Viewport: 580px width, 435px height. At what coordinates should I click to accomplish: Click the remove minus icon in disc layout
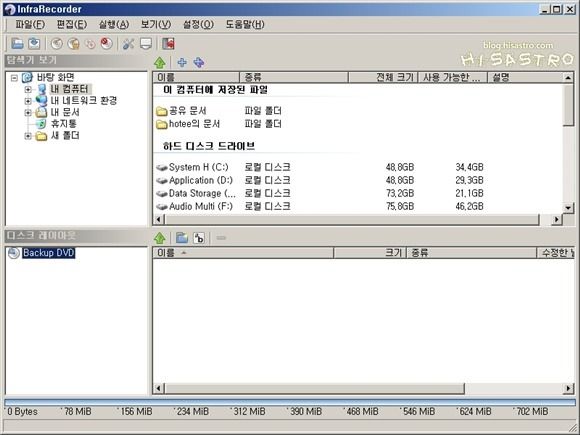(221, 238)
